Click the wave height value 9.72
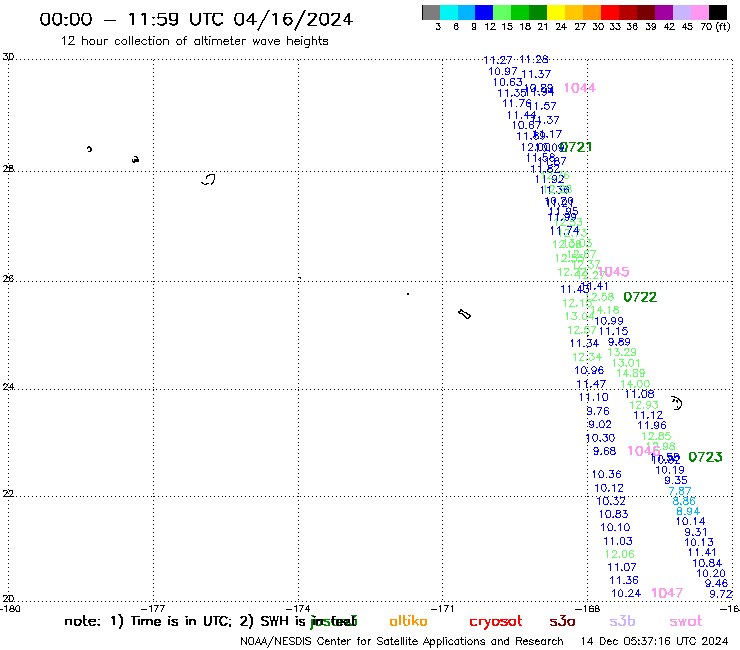This screenshot has height=650, width=740. click(721, 594)
